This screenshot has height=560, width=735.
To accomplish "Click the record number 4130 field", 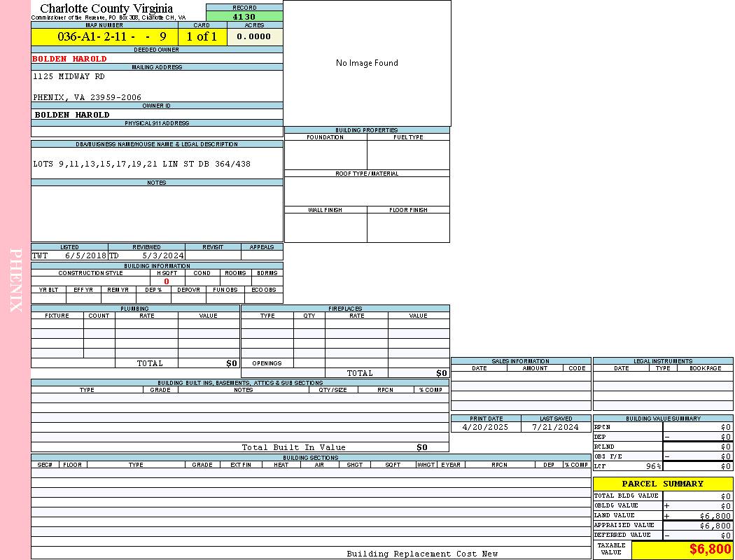I will point(244,17).
